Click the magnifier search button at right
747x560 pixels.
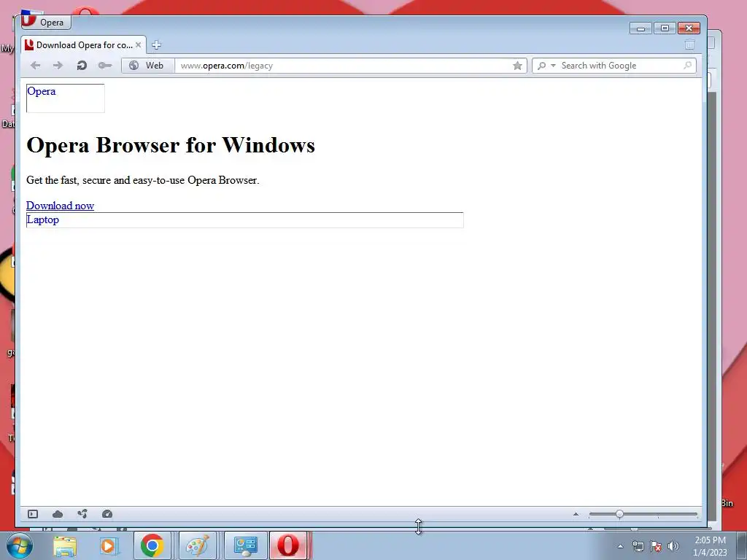click(x=687, y=65)
